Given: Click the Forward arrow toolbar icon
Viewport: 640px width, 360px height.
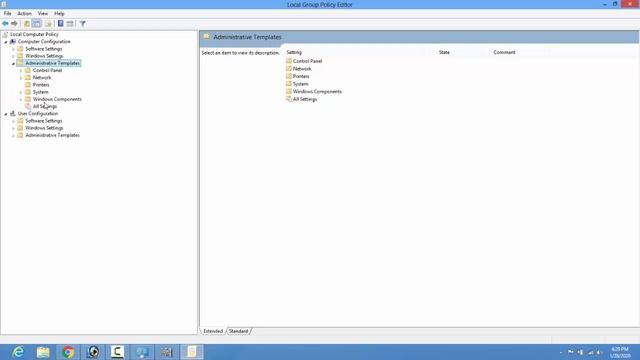Looking at the screenshot, I should (x=14, y=24).
